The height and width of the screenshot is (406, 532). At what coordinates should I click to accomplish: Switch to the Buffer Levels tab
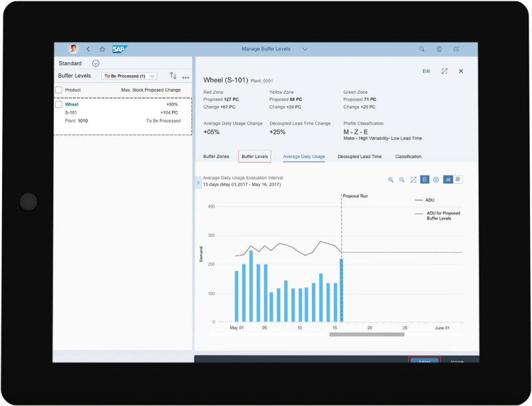255,156
